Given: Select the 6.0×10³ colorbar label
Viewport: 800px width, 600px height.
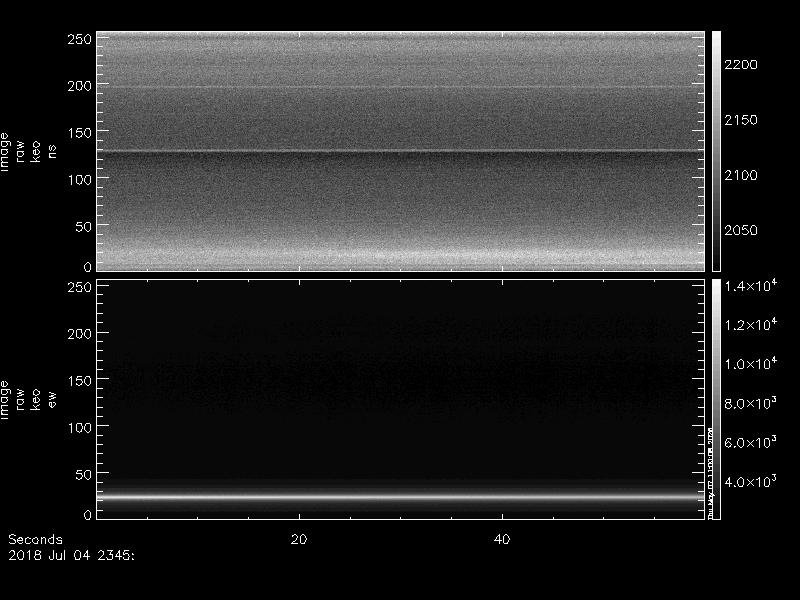Looking at the screenshot, I should coord(751,442).
